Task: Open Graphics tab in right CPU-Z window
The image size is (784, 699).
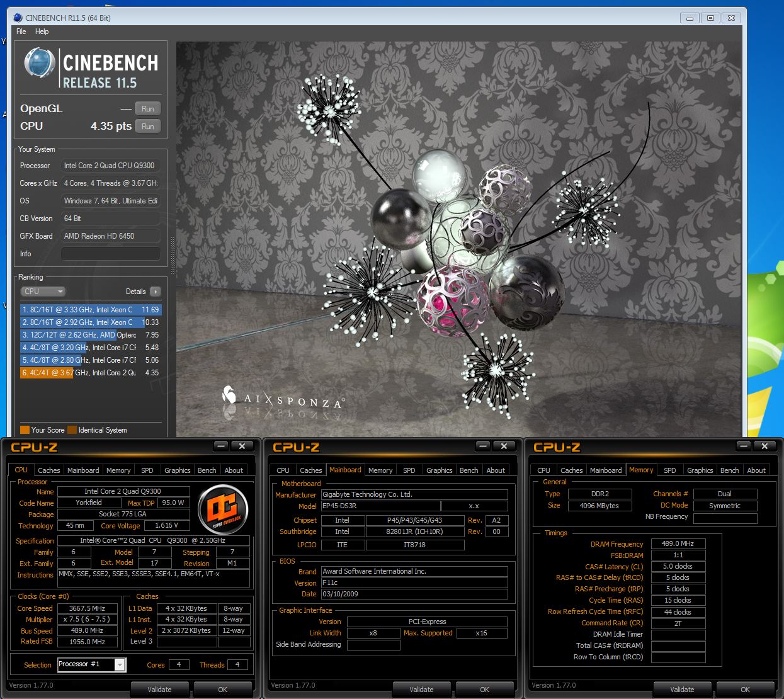Action: coord(700,470)
